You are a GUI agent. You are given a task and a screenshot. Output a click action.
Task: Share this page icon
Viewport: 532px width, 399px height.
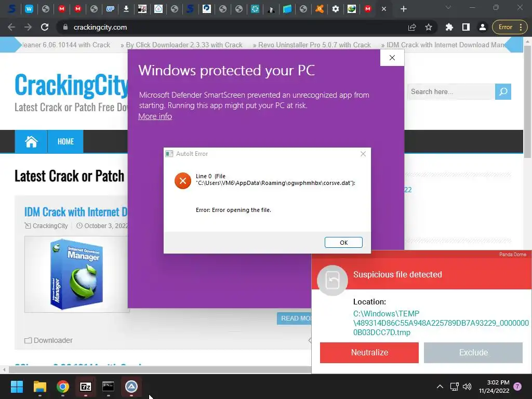(x=412, y=27)
